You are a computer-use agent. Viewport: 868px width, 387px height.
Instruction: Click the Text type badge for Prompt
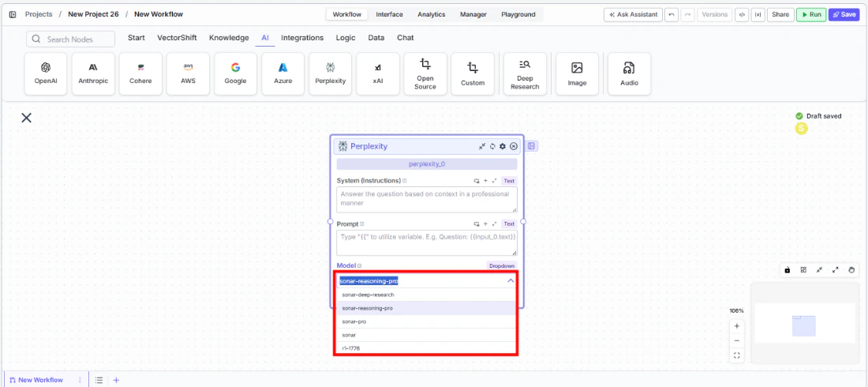509,224
